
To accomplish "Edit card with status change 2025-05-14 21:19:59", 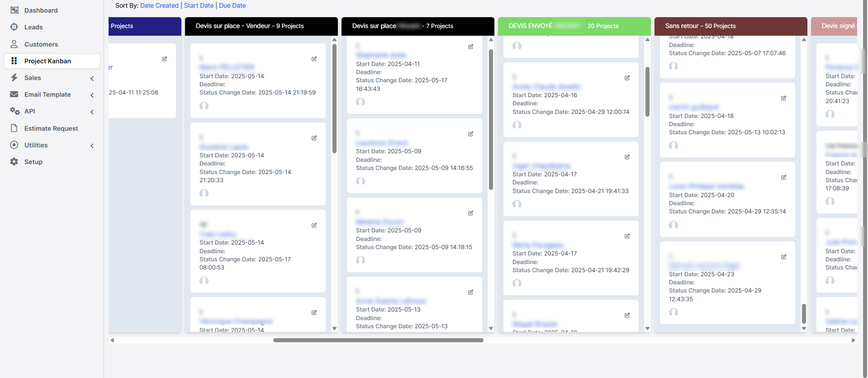I will coord(314,59).
